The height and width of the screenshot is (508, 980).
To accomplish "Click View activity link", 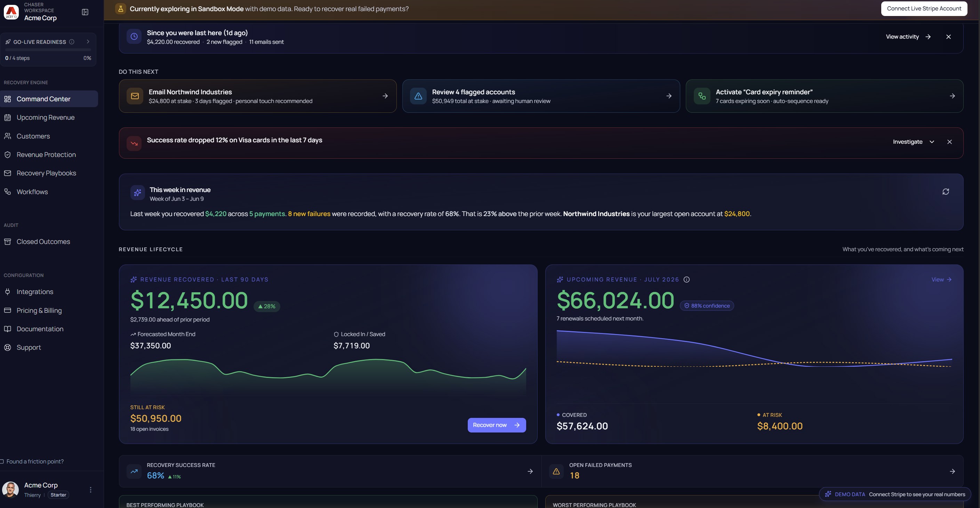I will pyautogui.click(x=908, y=37).
